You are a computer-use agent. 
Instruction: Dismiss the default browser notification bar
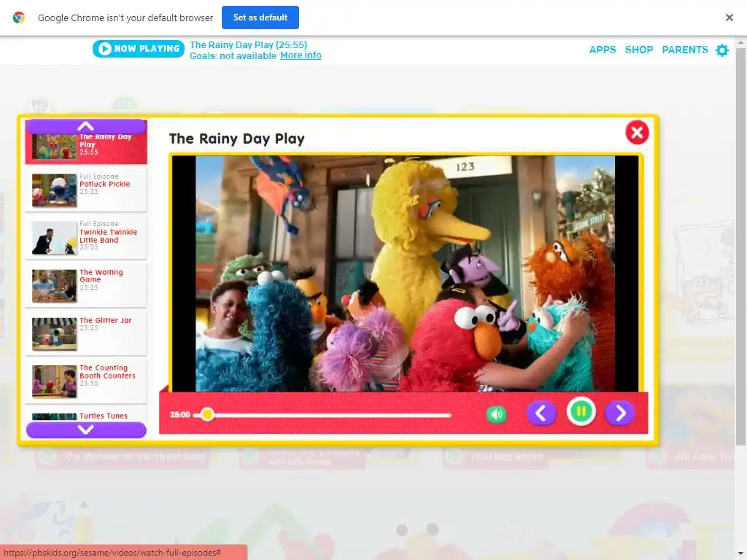[x=729, y=17]
